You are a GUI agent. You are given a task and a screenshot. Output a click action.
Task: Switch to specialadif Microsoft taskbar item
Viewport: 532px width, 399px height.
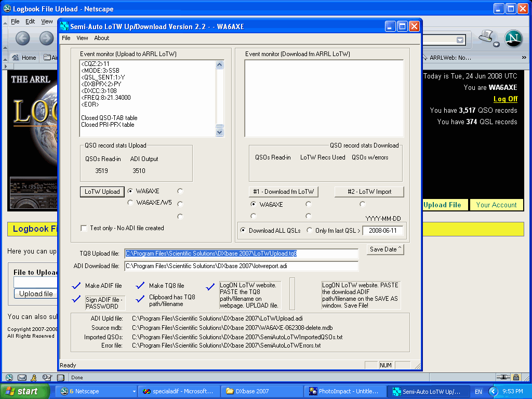(x=179, y=391)
